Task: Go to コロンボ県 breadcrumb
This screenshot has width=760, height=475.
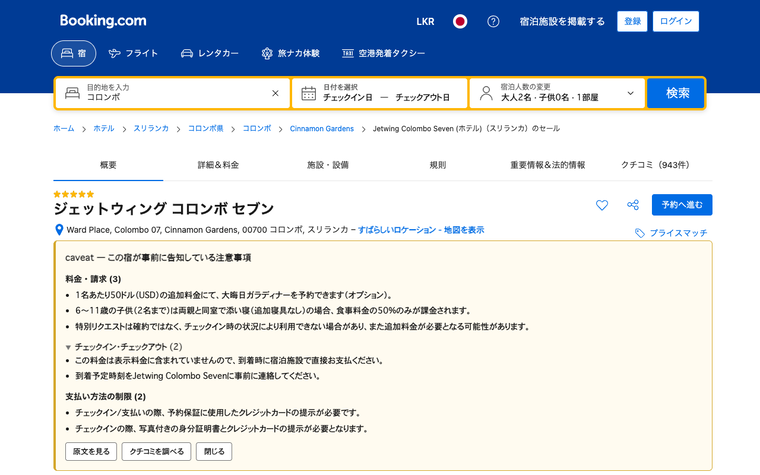Action: (206, 128)
